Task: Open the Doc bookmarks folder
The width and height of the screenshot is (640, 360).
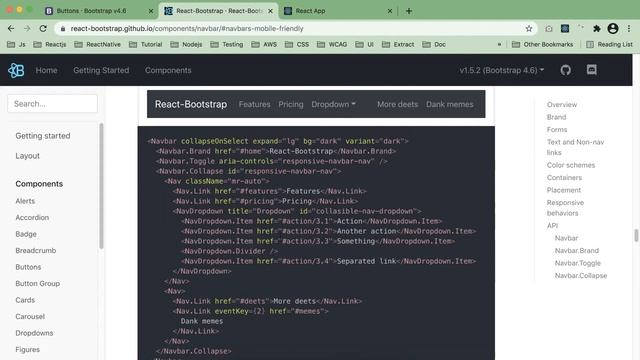Action: [x=434, y=44]
